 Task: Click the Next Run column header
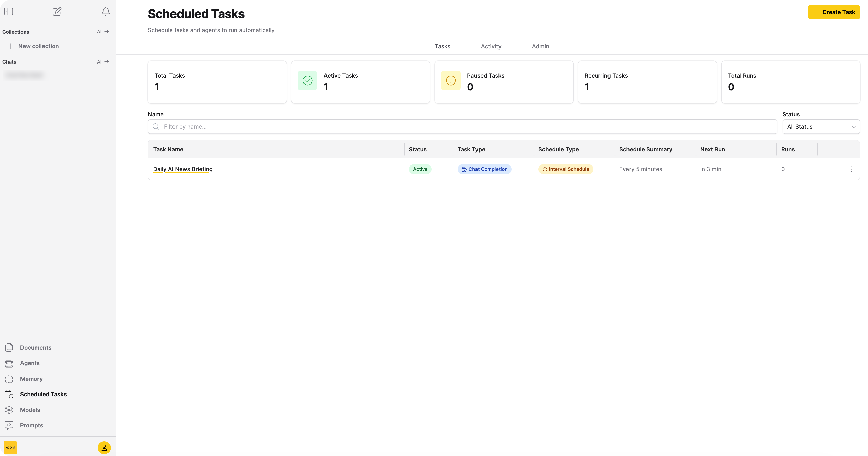point(712,149)
